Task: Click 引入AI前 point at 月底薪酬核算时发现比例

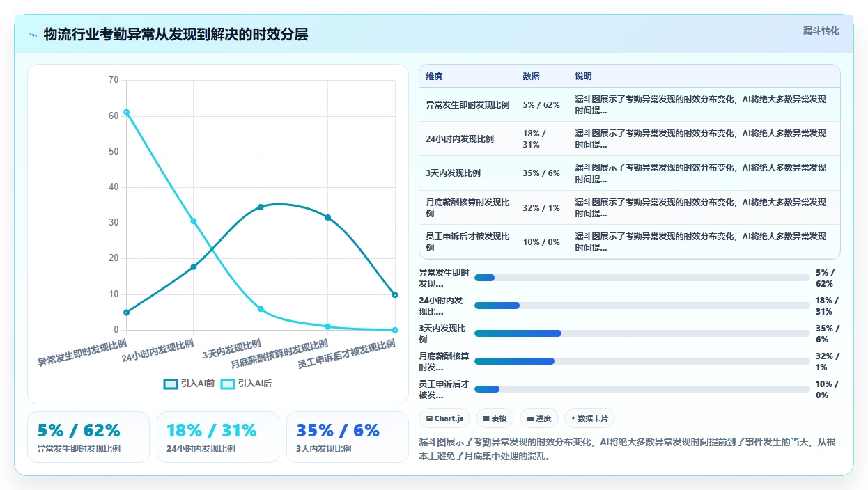Action: [327, 218]
